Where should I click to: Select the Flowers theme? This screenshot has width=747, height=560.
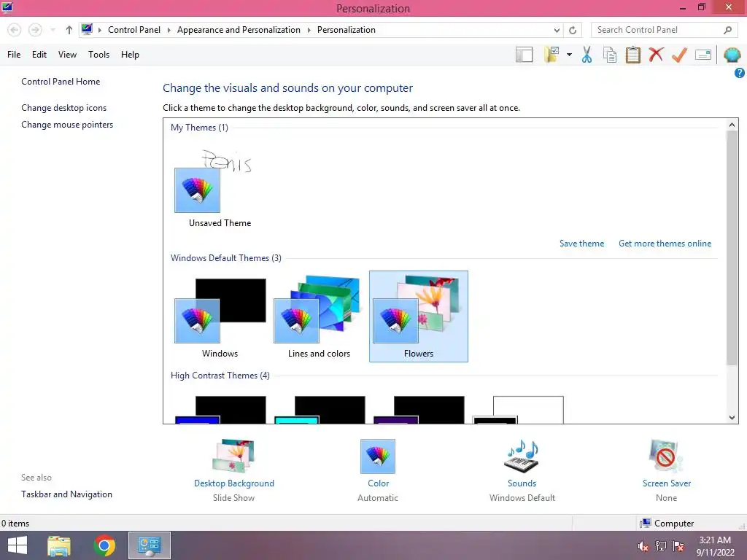click(x=419, y=316)
